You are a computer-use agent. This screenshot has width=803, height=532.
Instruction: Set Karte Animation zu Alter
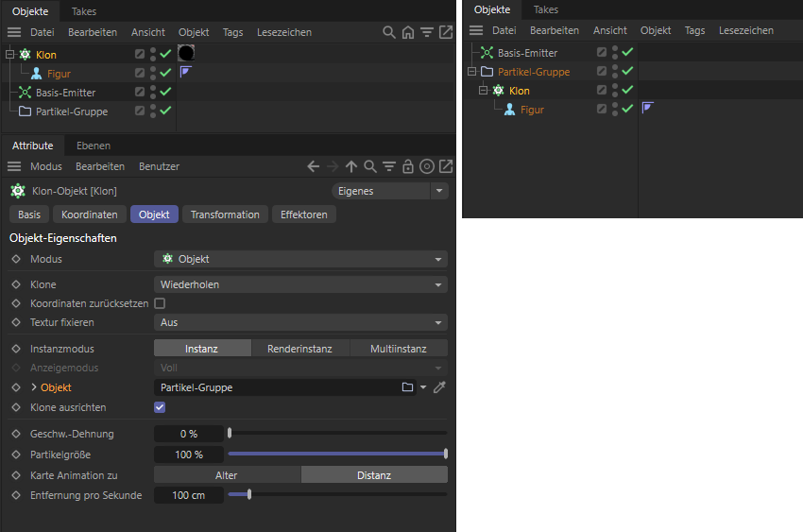click(x=227, y=475)
